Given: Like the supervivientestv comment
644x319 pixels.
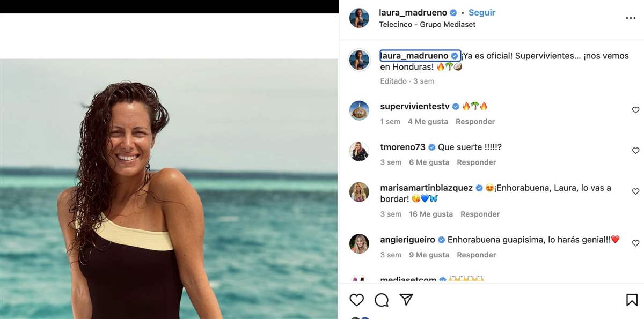Looking at the screenshot, I should (635, 110).
